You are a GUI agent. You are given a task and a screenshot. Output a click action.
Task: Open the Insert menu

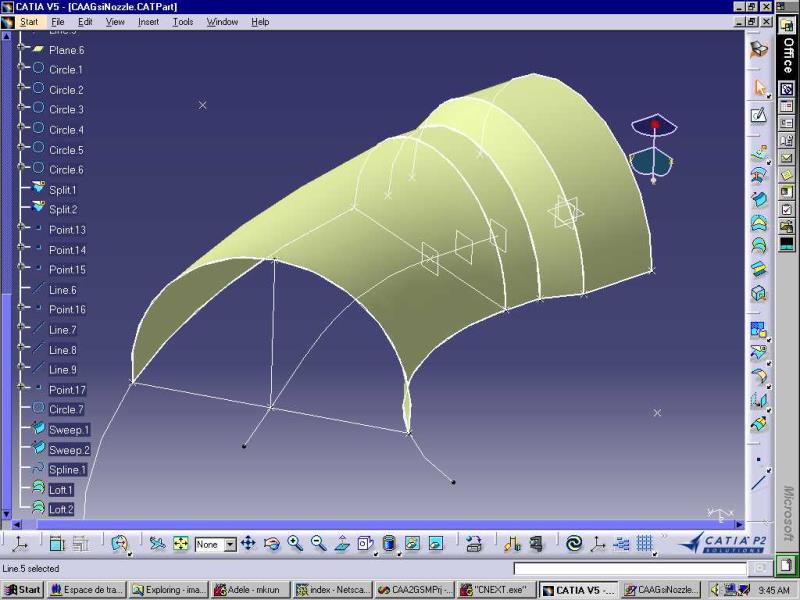pos(148,22)
